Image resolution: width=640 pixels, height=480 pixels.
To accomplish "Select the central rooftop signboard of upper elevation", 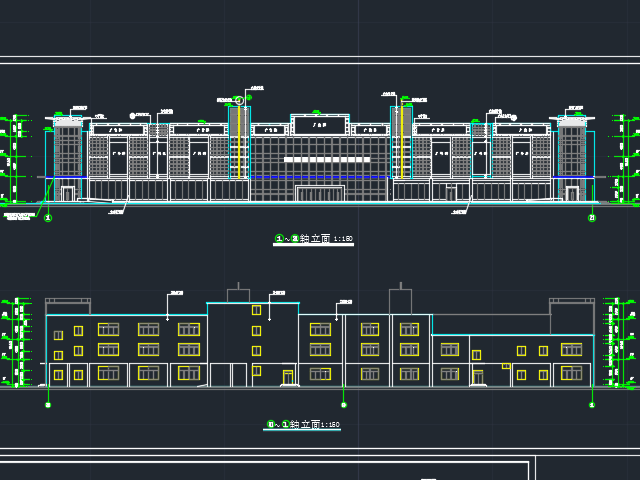I will click(x=320, y=125).
